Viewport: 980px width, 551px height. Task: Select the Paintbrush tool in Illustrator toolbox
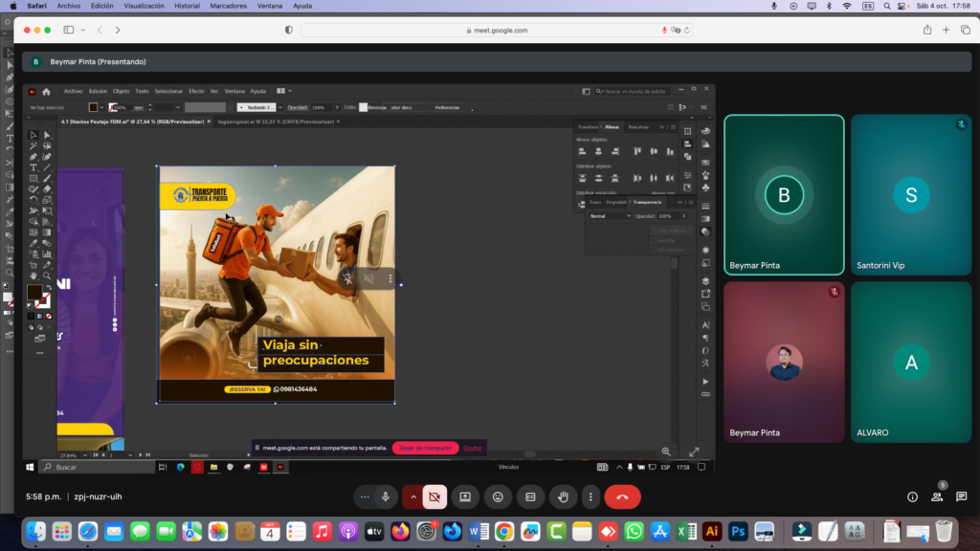tap(47, 179)
